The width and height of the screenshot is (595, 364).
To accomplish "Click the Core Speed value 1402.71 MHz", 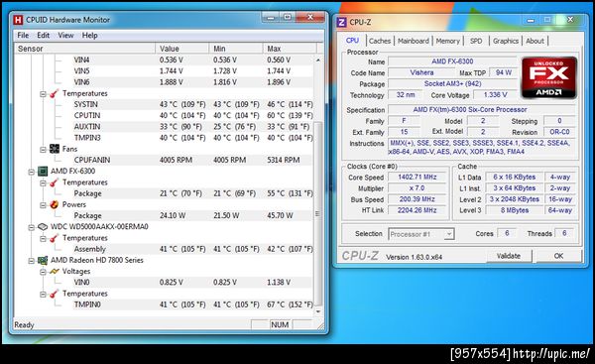I will 417,178.
